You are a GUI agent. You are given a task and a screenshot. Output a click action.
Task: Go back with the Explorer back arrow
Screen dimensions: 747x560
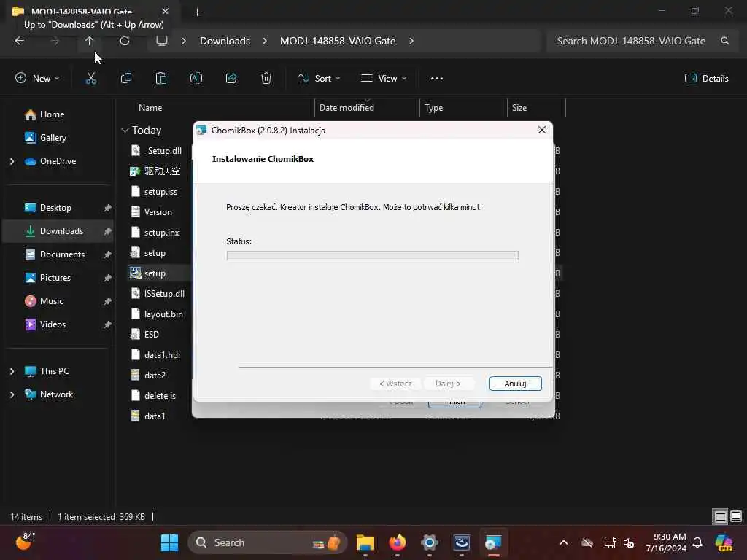20,41
